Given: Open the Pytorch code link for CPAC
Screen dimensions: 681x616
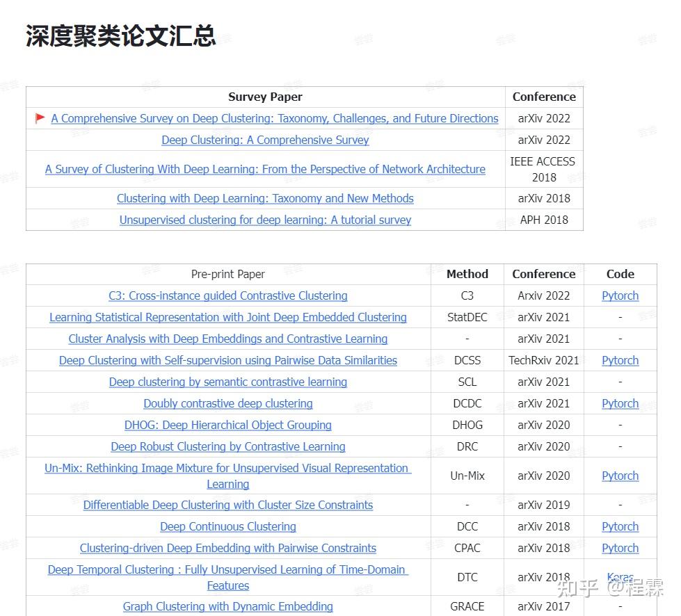Looking at the screenshot, I should (620, 549).
